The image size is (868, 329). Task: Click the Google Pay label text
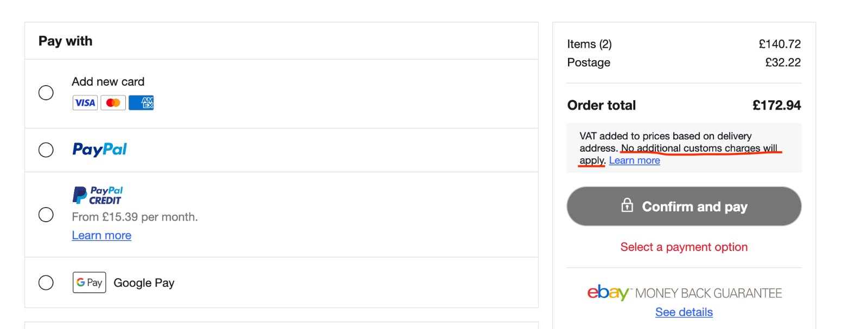[144, 283]
